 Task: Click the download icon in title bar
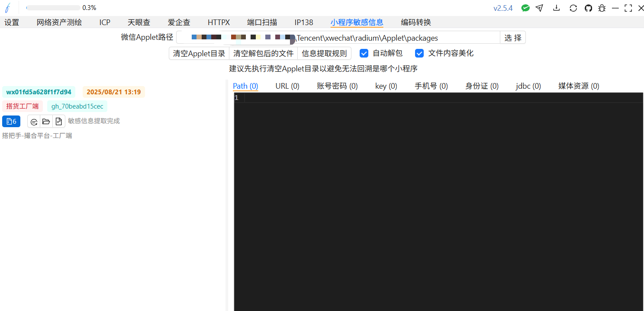coord(557,8)
